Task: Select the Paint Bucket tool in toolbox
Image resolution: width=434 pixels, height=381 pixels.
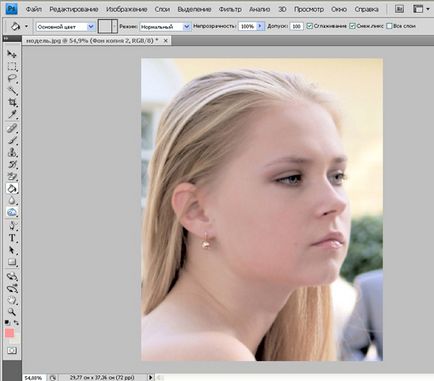Action: tap(12, 189)
